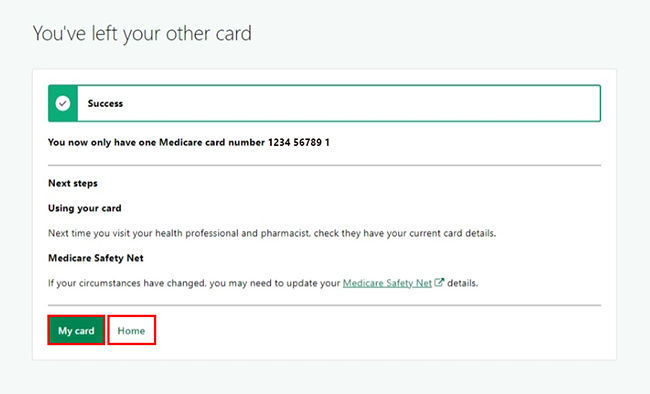Click the page heading You've left your other card
Screen dimensions: 650x394
pyautogui.click(x=142, y=34)
